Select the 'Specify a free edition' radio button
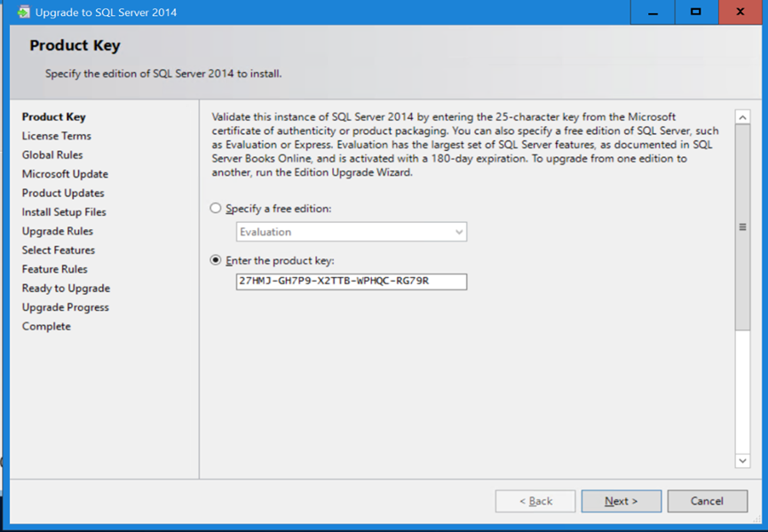Image resolution: width=768 pixels, height=532 pixels. tap(216, 208)
